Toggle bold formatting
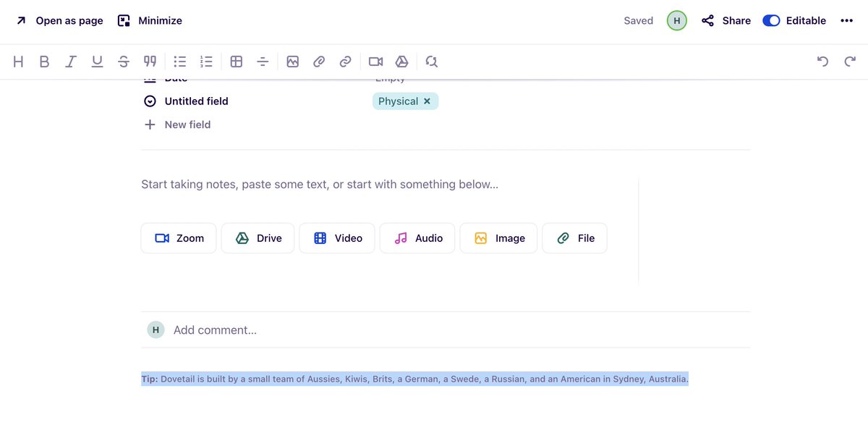This screenshot has width=868, height=441. pos(44,62)
